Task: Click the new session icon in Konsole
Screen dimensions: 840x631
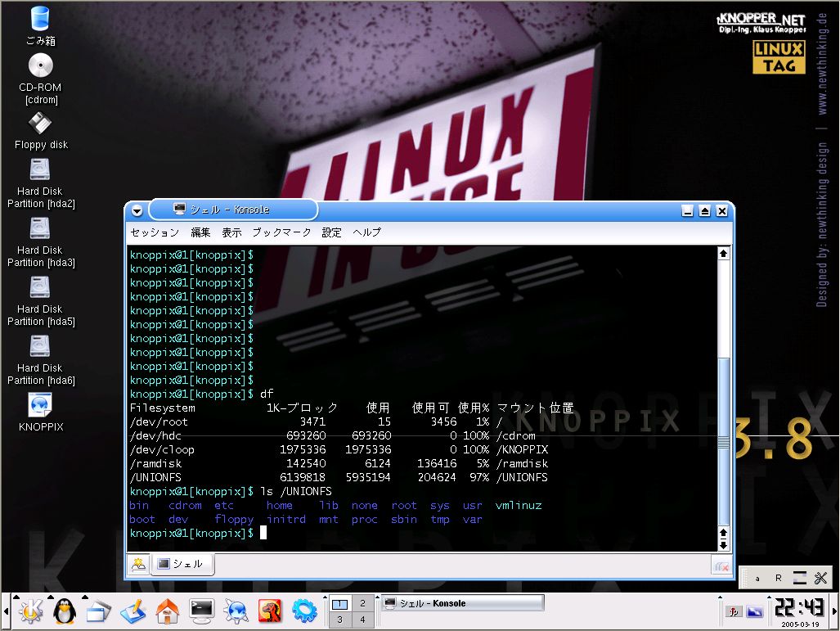Action: coord(139,564)
